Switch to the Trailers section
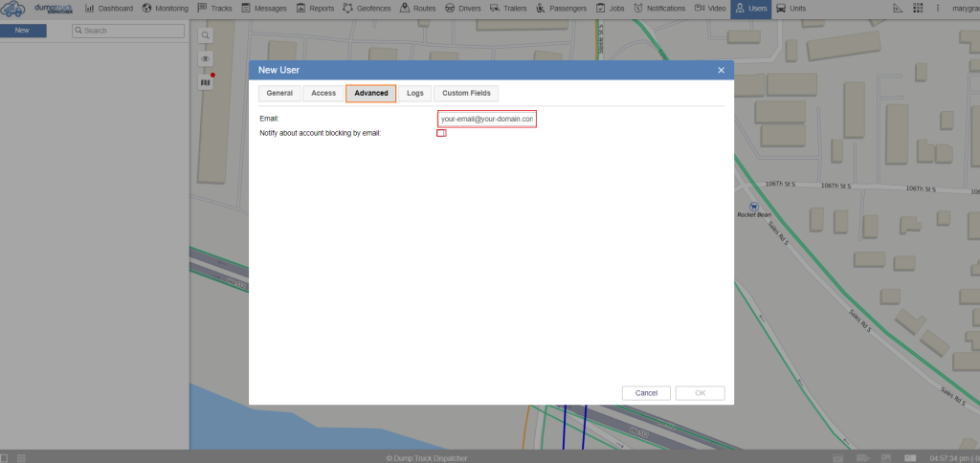980x463 pixels. pos(514,8)
